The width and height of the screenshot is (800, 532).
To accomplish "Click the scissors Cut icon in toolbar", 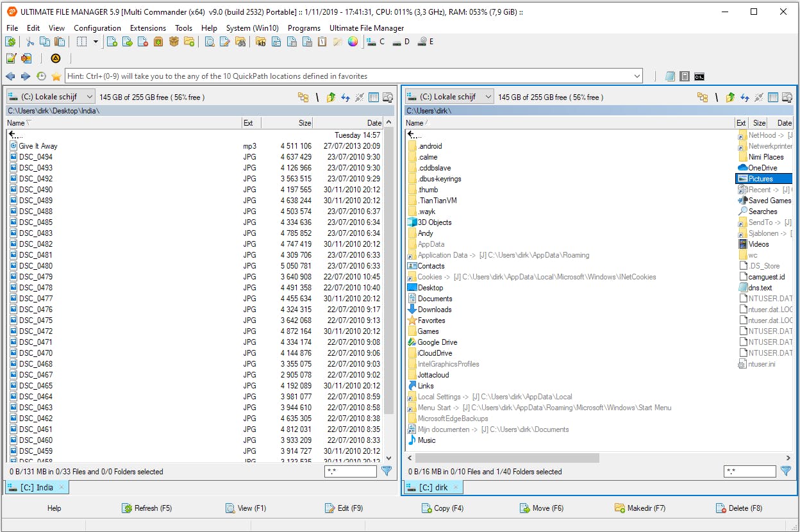I will click(x=29, y=42).
